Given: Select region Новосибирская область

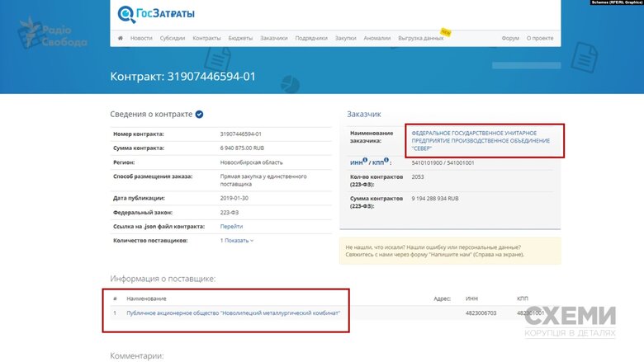Looking at the screenshot, I should tap(251, 162).
